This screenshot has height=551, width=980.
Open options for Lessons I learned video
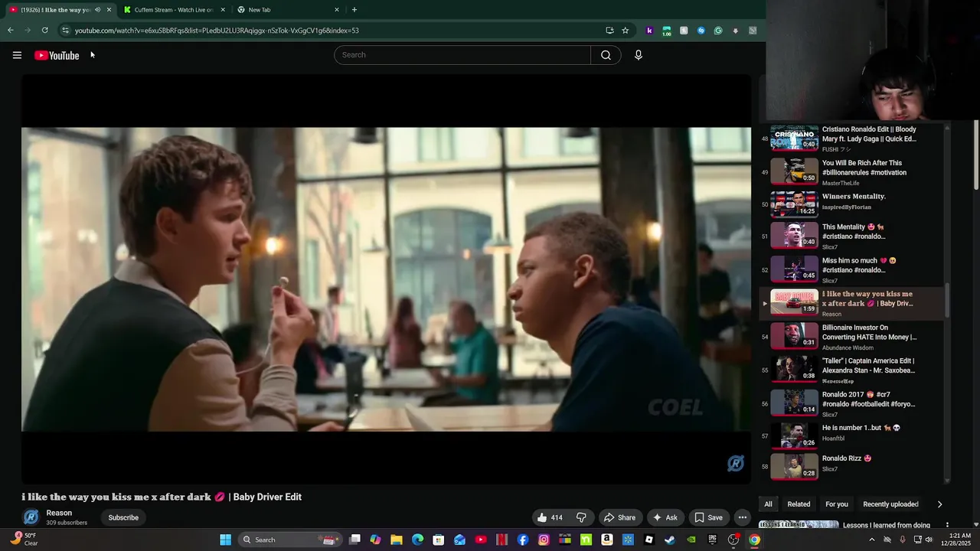[947, 526]
